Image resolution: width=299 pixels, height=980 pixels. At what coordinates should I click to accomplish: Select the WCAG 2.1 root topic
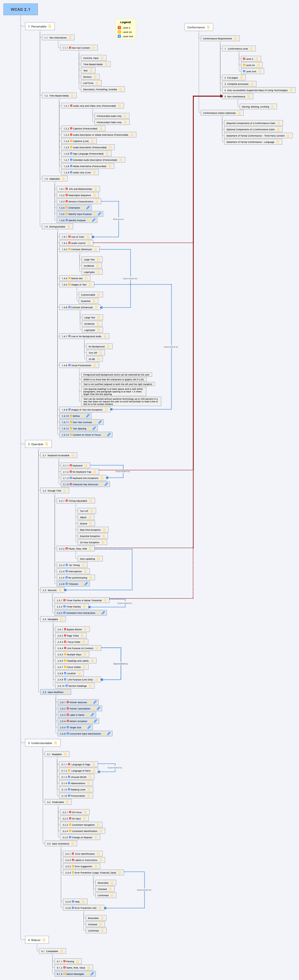click(x=21, y=9)
